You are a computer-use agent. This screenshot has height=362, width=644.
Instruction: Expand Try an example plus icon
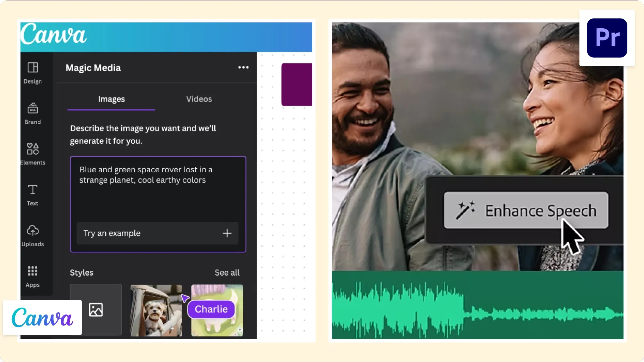pyautogui.click(x=227, y=233)
